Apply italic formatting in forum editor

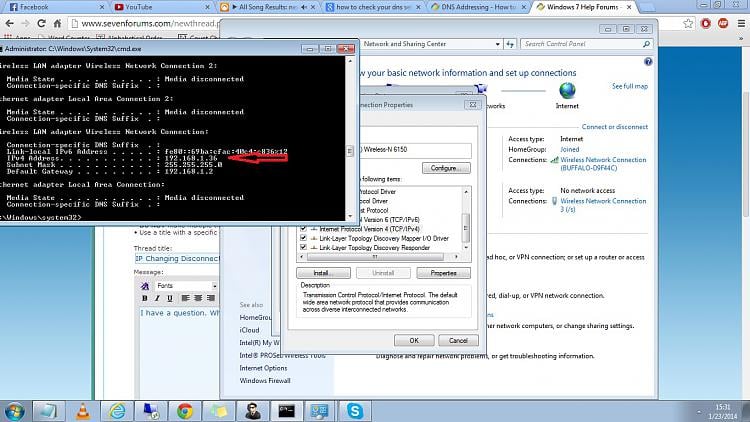pos(157,298)
